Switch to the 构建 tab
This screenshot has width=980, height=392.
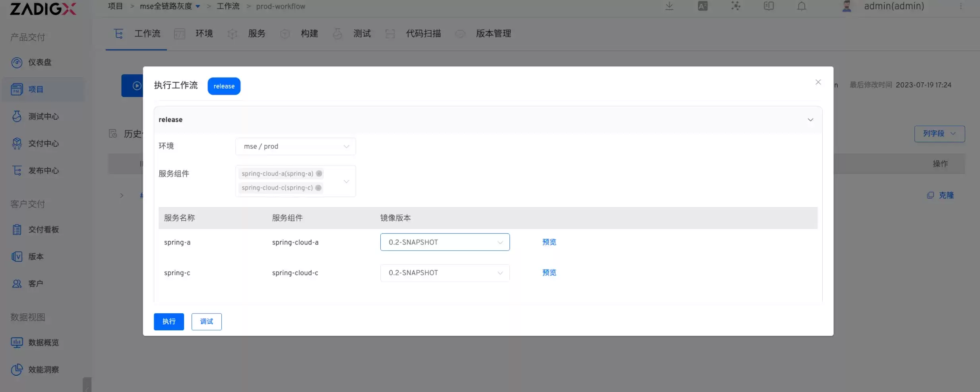click(300, 33)
